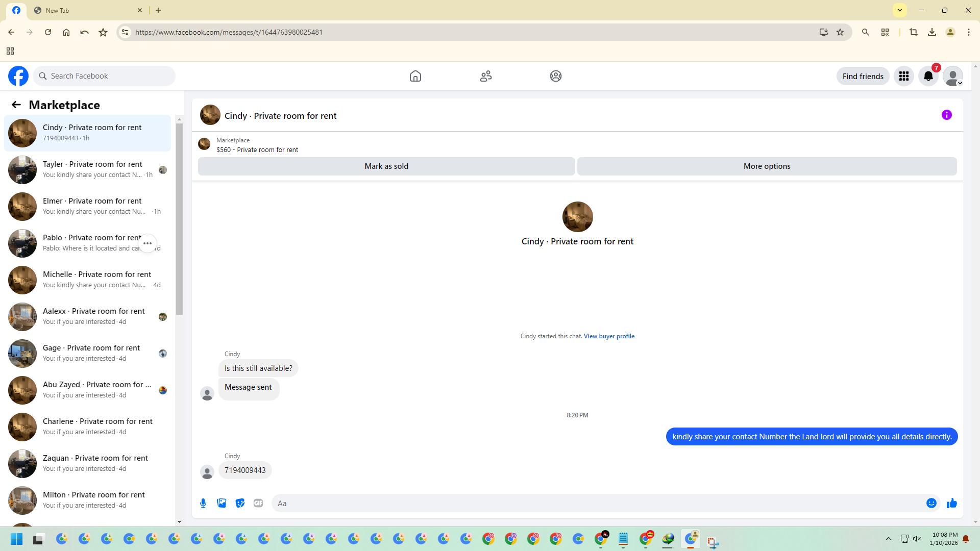Focus the Aa message input field
This screenshot has height=551, width=980.
pos(597,503)
